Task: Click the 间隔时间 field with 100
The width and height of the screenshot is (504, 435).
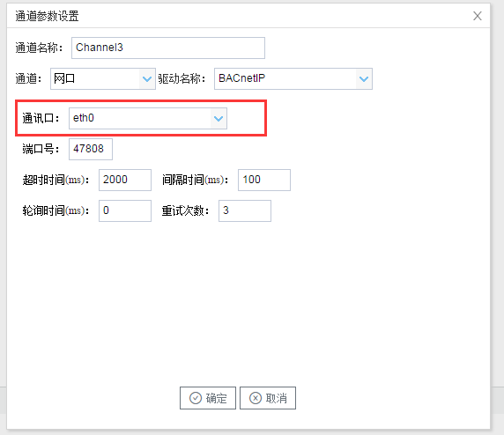Action: [x=264, y=180]
